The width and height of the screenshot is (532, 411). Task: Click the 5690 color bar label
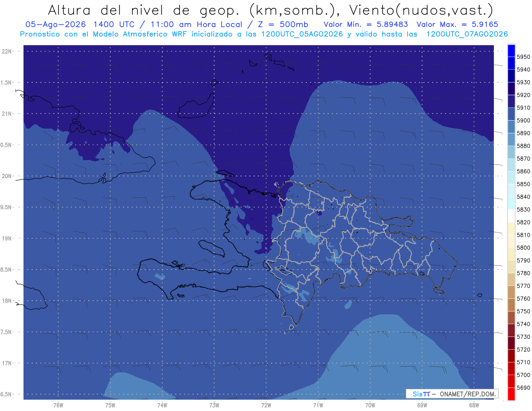pyautogui.click(x=523, y=388)
